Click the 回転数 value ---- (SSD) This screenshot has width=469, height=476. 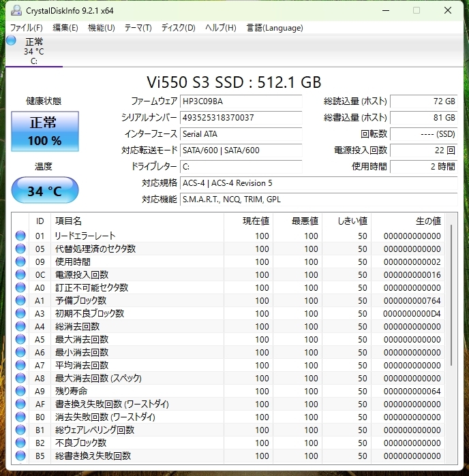pyautogui.click(x=424, y=134)
